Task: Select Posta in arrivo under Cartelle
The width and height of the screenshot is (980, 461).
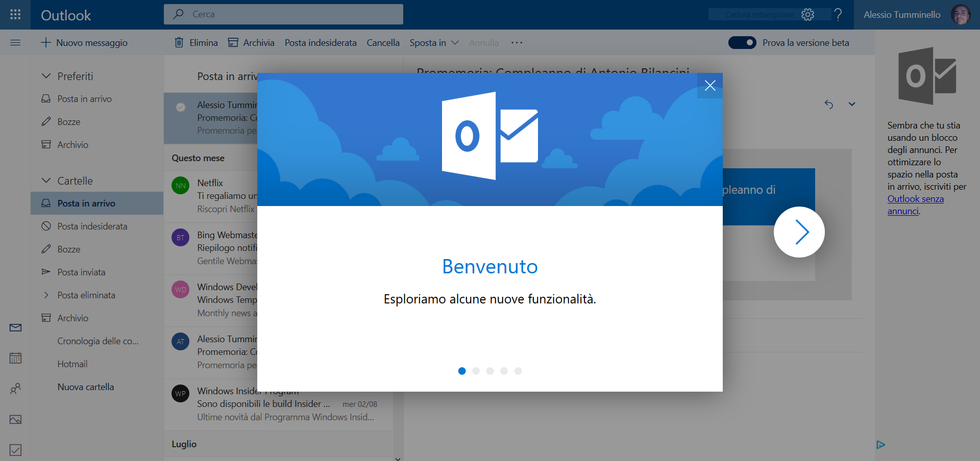Action: tap(97, 203)
